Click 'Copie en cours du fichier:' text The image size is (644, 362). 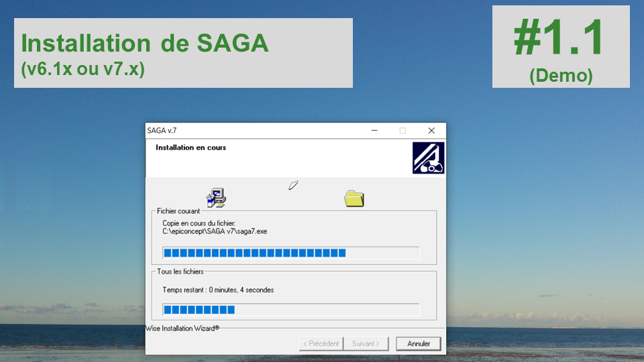(x=199, y=223)
